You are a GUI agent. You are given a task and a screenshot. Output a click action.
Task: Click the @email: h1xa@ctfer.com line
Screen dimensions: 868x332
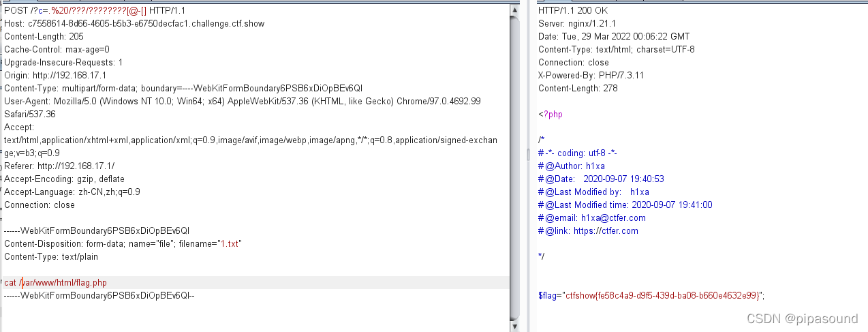(x=592, y=218)
